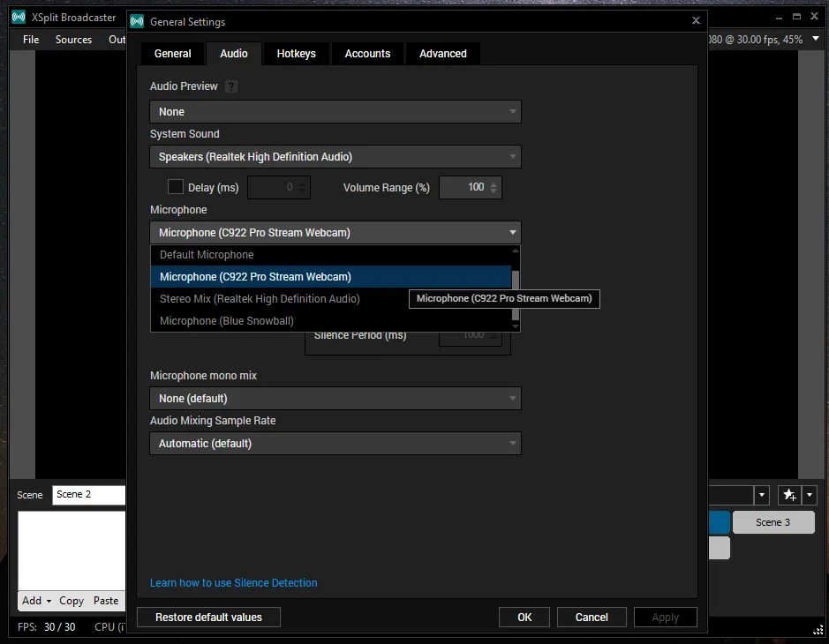Screen dimensions: 829x644
Task: Click the Volume Range value 100
Action: click(475, 187)
